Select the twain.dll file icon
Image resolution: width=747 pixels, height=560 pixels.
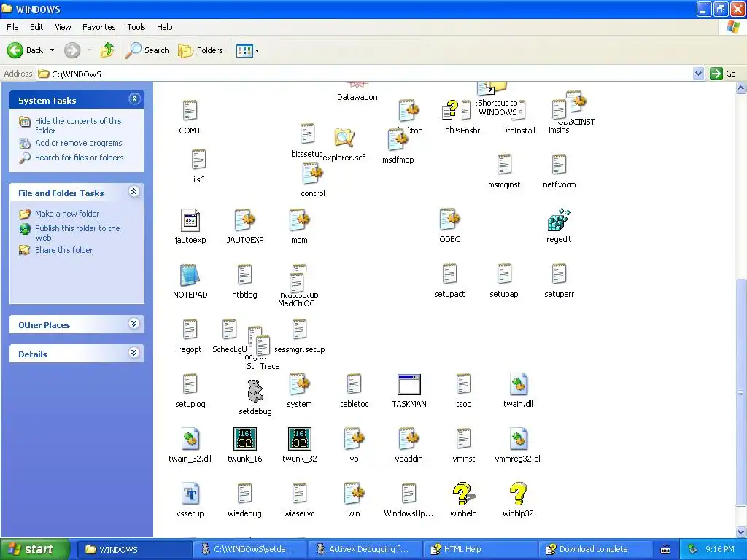pyautogui.click(x=519, y=384)
